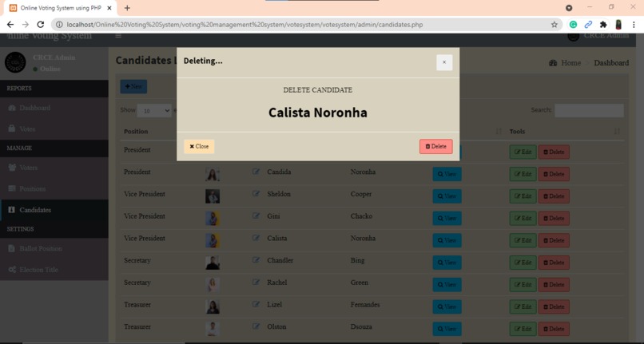Viewport: 644px width, 344px height.
Task: Open the Show entries dropdown
Action: [x=154, y=110]
